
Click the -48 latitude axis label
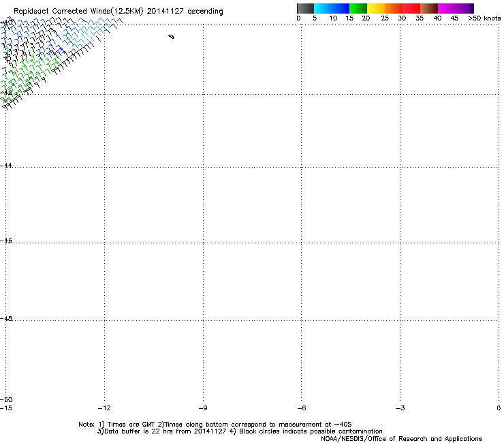click(6, 318)
